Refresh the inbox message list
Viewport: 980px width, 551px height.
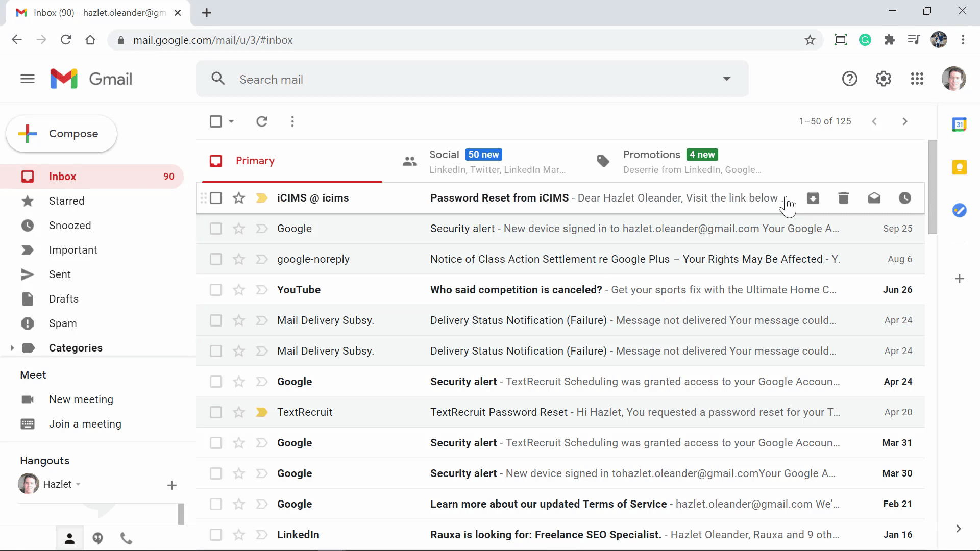pos(262,121)
